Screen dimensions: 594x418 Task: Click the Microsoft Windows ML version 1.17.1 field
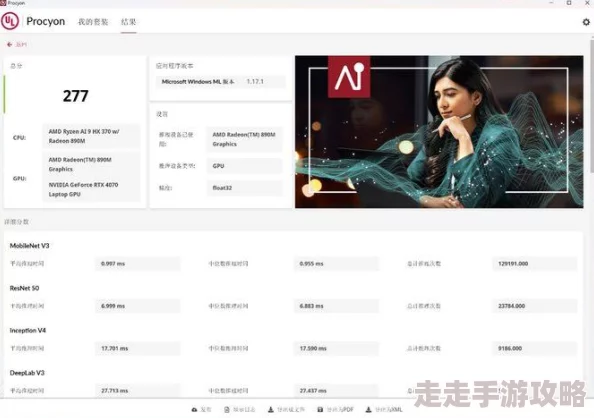pyautogui.click(x=220, y=81)
